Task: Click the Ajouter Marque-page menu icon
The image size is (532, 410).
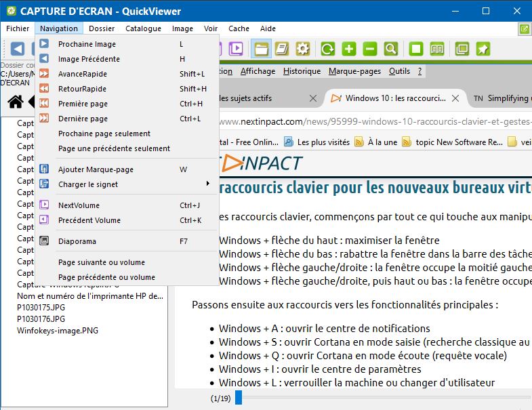Action: pos(44,169)
